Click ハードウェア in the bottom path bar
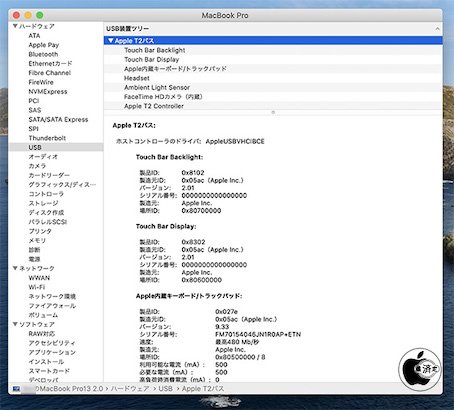Image resolution: width=454 pixels, height=410 pixels. pos(130,389)
